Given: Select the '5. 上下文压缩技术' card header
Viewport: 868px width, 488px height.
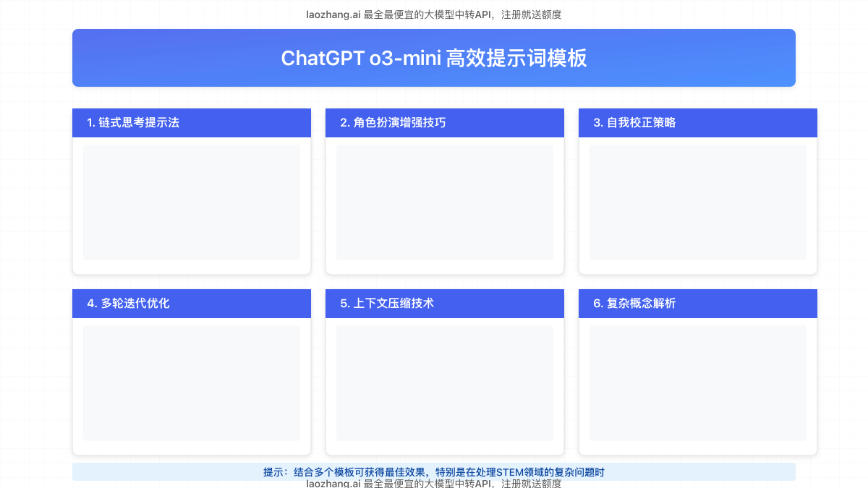Looking at the screenshot, I should pyautogui.click(x=445, y=304).
